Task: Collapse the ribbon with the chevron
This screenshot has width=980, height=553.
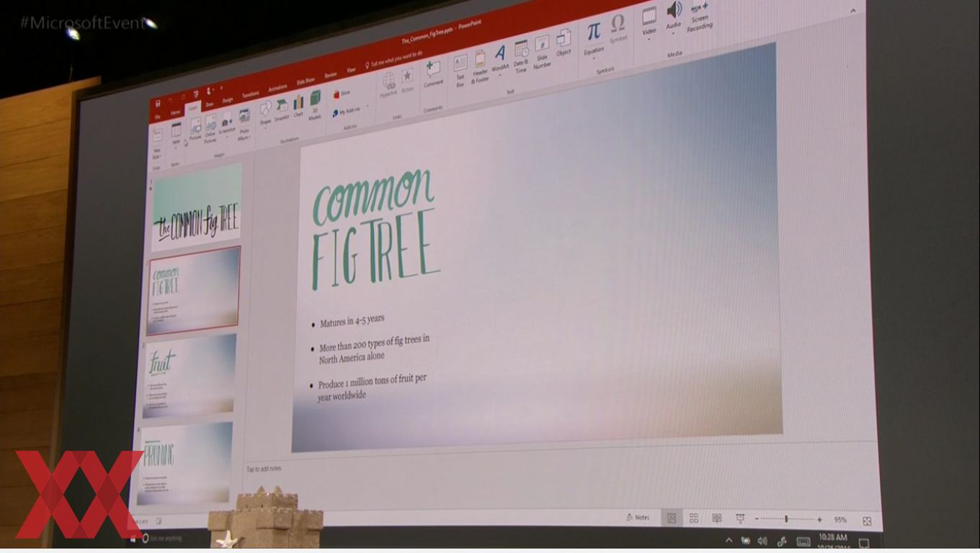Action: click(x=853, y=10)
